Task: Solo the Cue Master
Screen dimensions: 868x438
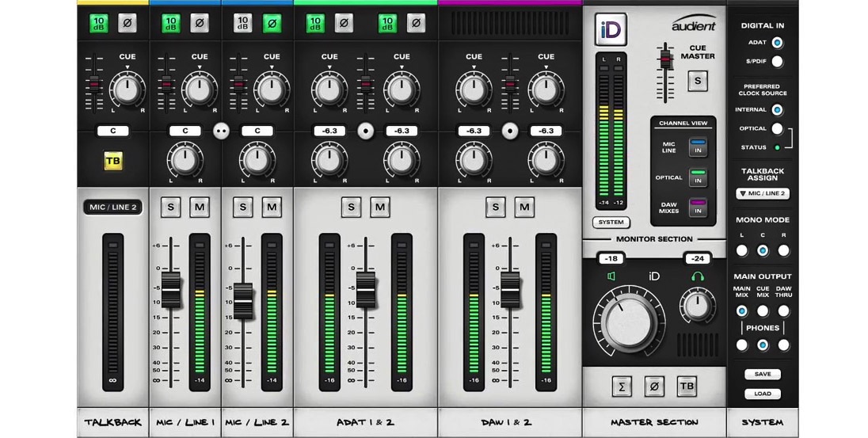Action: [698, 81]
